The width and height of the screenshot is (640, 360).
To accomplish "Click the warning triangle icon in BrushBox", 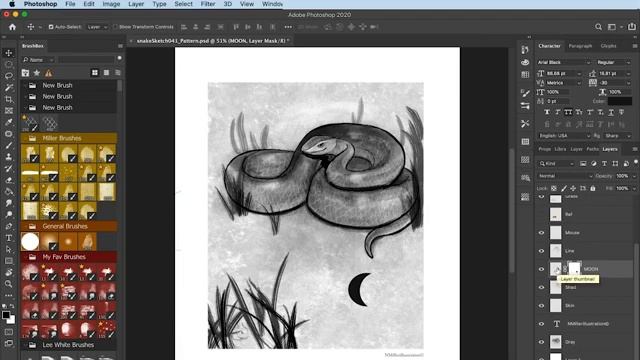I will [48, 73].
